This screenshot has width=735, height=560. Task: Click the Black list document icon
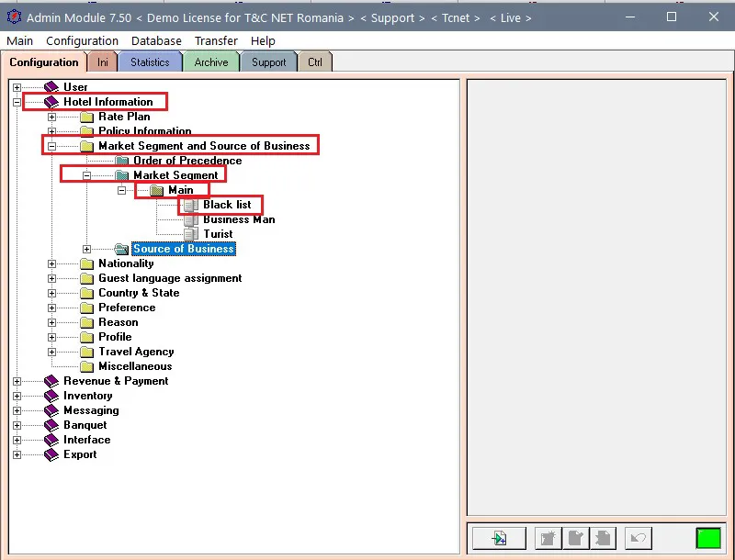coord(191,205)
